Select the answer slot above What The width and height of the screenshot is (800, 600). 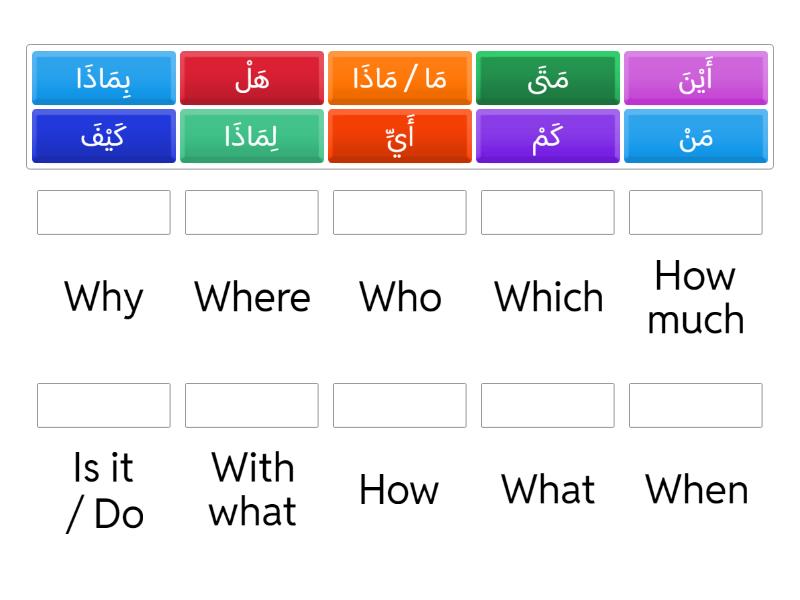(x=548, y=405)
